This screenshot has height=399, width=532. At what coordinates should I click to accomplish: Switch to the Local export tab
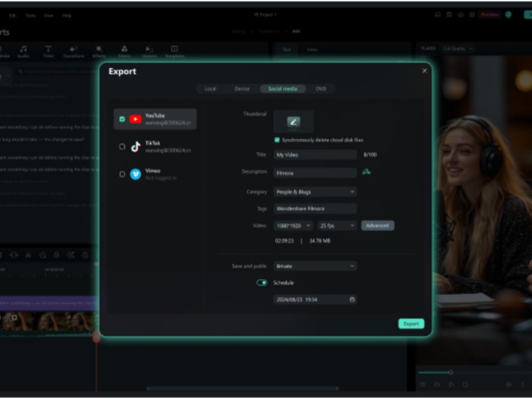click(x=210, y=89)
